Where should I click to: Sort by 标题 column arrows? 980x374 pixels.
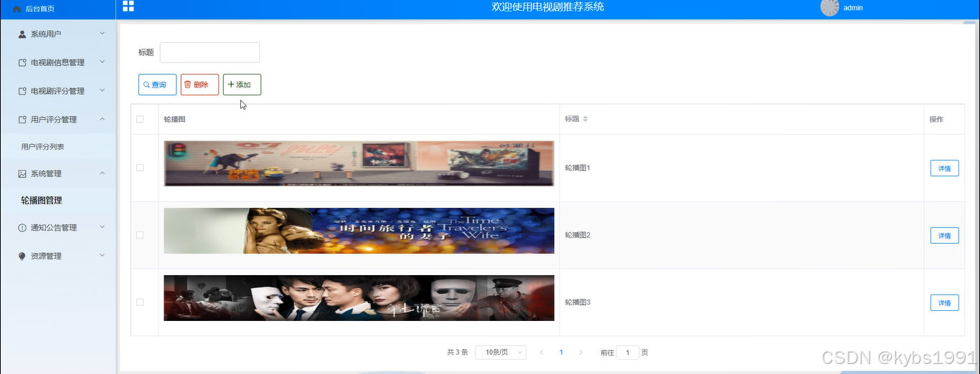coord(585,119)
